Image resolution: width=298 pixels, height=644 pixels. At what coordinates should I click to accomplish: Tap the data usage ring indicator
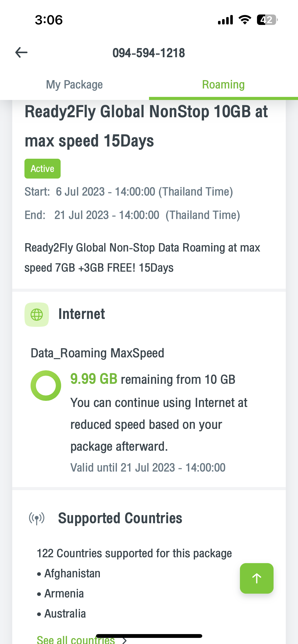pyautogui.click(x=46, y=386)
